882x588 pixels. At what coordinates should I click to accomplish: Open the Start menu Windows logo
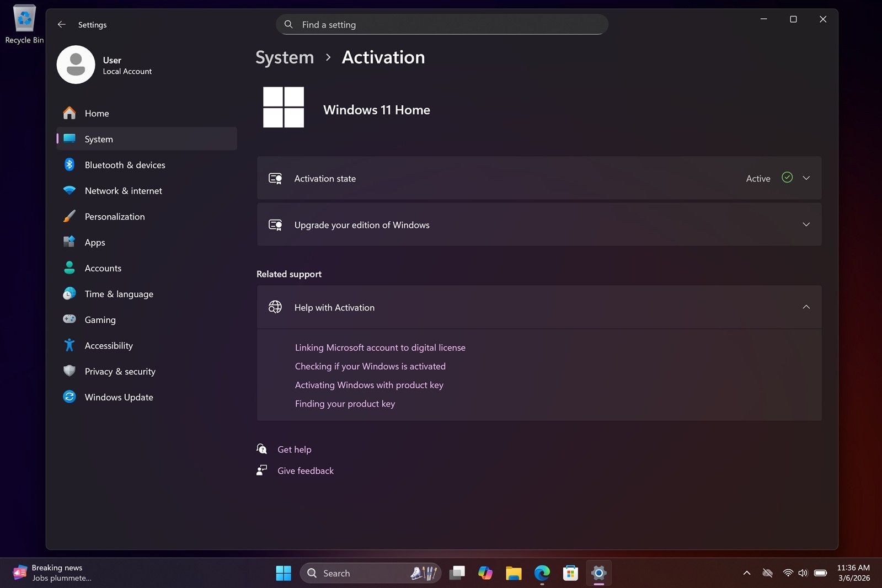(284, 573)
